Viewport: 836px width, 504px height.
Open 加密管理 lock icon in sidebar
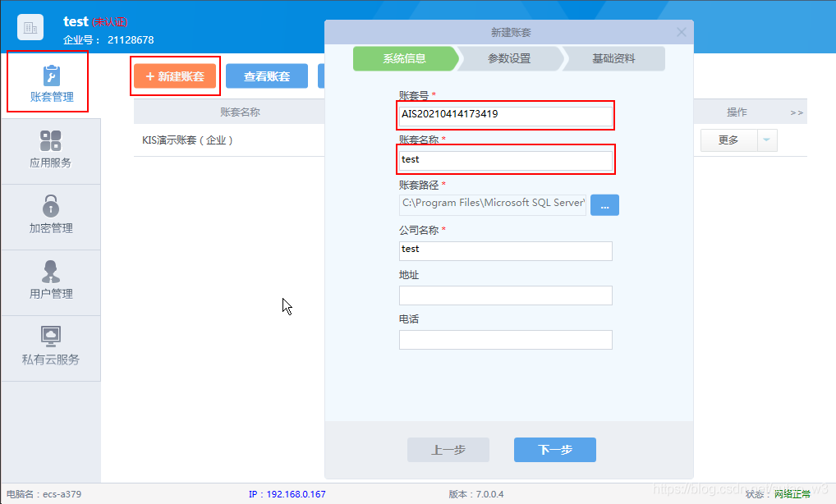click(x=51, y=206)
